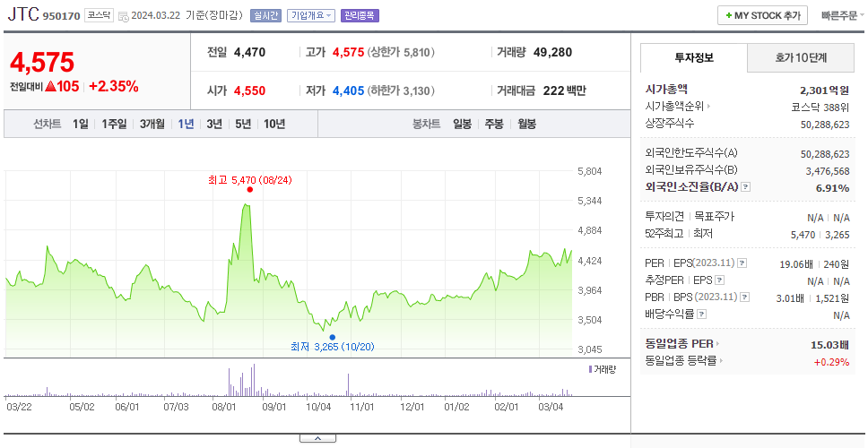Select the 3개월 line chart period
The width and height of the screenshot is (868, 448).
[152, 124]
